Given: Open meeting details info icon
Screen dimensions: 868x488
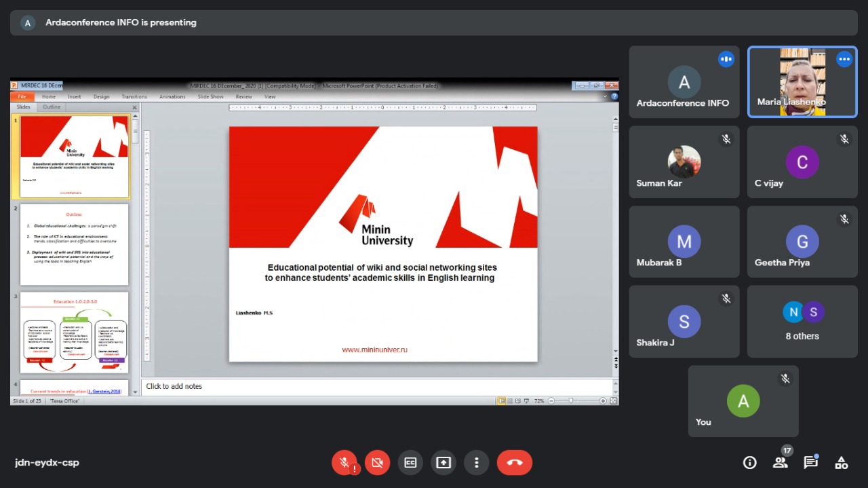Looking at the screenshot, I should click(x=750, y=463).
